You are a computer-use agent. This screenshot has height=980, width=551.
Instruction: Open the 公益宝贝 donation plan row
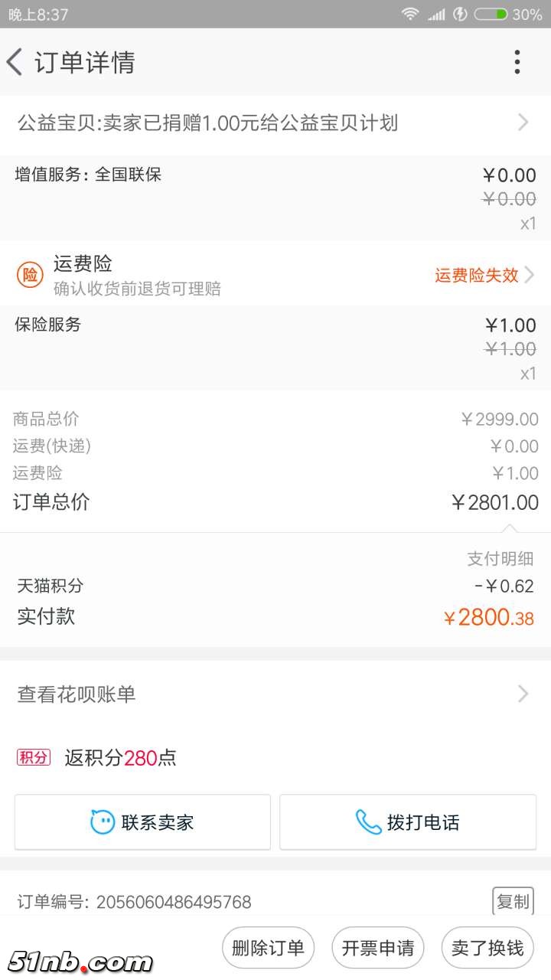(x=207, y=122)
